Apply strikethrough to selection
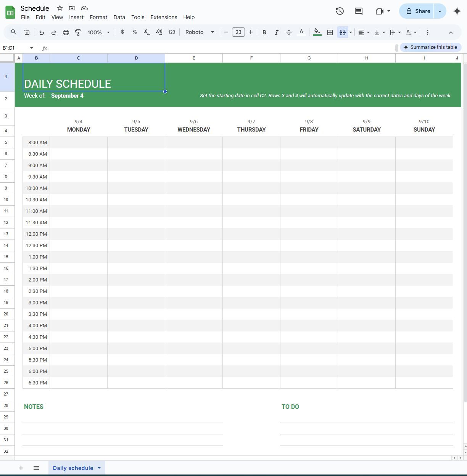This screenshot has width=467, height=476. pos(289,32)
